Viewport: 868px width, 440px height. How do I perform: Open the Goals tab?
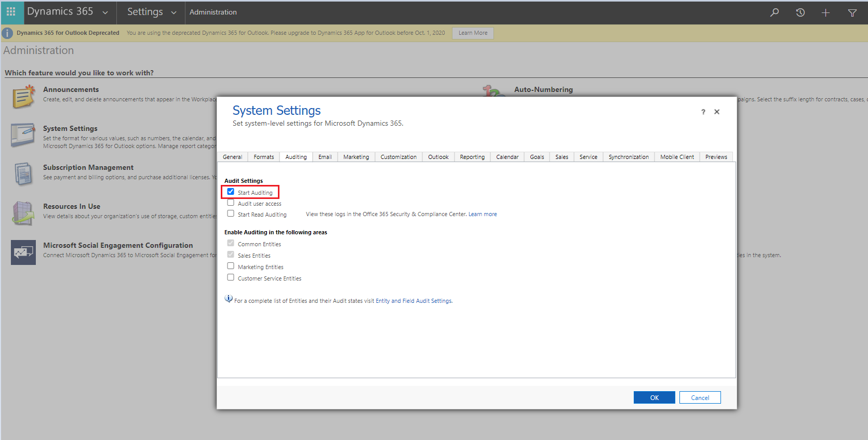click(x=537, y=157)
